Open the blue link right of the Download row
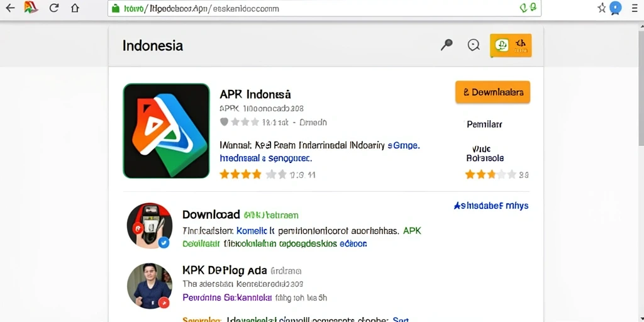The image size is (644, 322). coord(491,206)
